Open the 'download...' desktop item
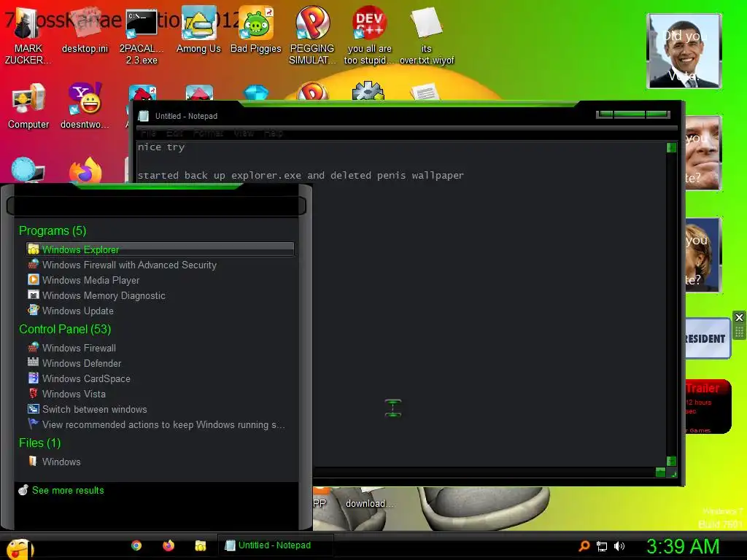This screenshot has height=560, width=747. click(369, 499)
